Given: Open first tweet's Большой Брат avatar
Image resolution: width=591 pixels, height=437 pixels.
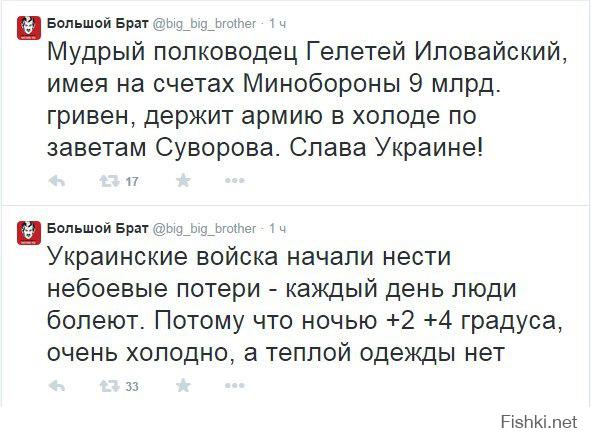Looking at the screenshot, I should pyautogui.click(x=29, y=28).
